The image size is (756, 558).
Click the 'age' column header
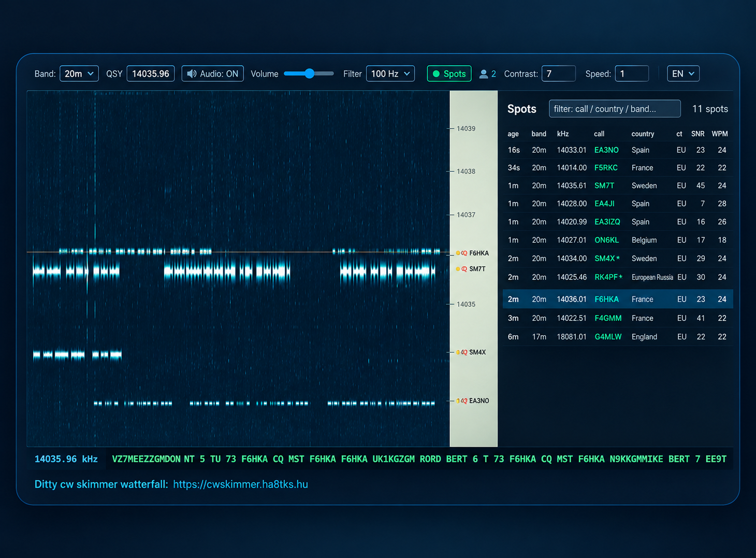tap(513, 134)
